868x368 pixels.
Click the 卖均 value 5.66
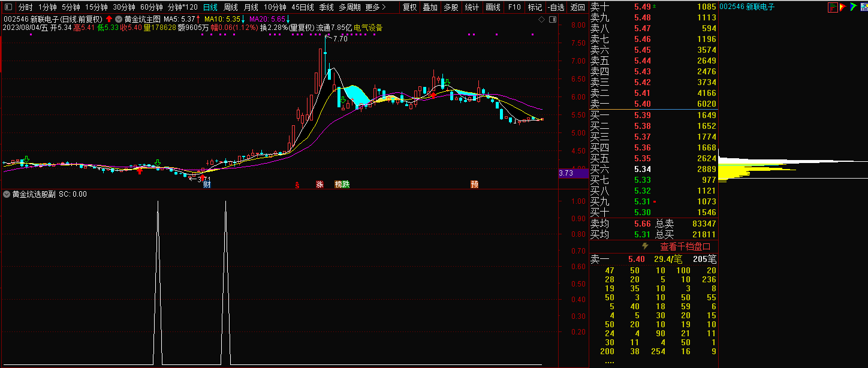(x=642, y=224)
